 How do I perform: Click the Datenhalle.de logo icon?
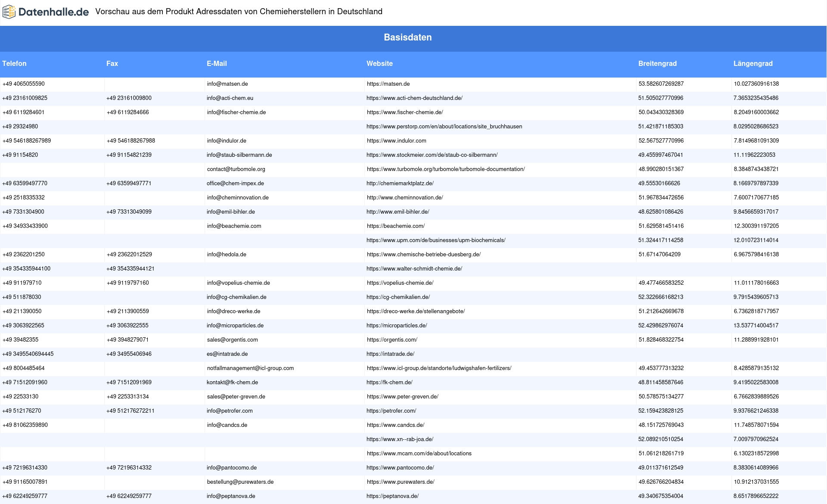pos(9,12)
